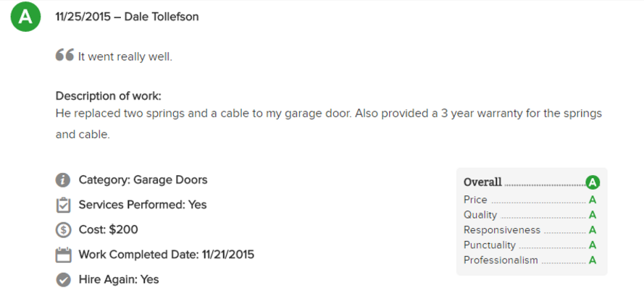
Task: Click the Hire Again: Yes text
Action: tap(119, 279)
